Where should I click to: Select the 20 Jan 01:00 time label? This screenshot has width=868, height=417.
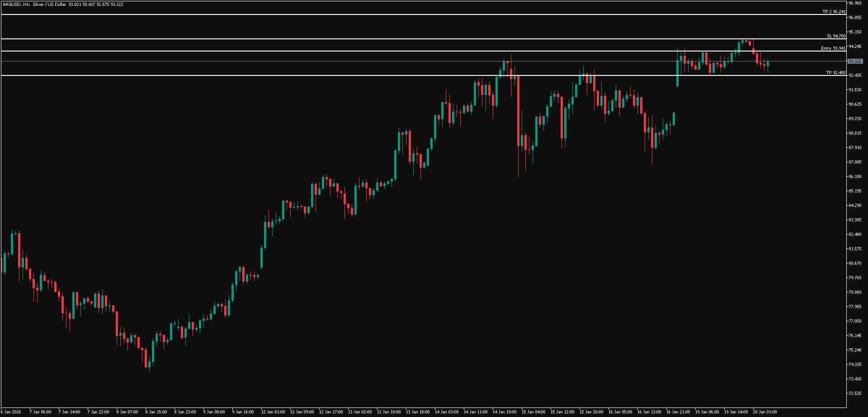(764, 412)
